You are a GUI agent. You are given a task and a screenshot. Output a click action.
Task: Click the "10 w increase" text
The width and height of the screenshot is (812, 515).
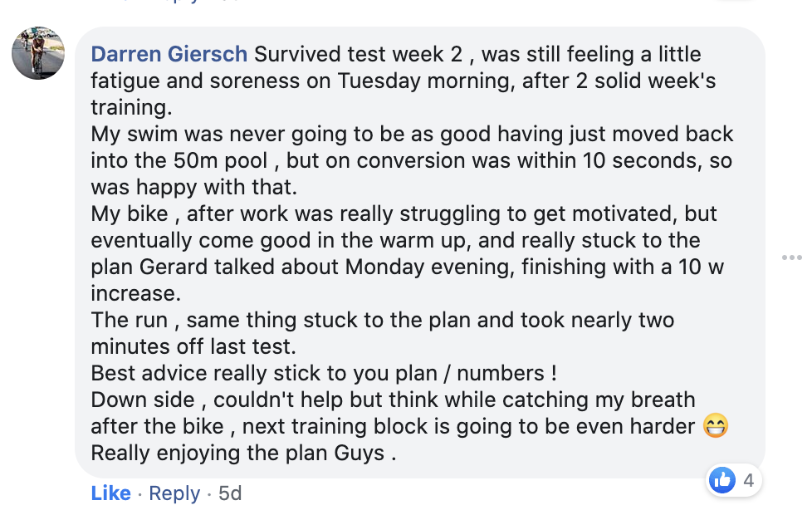click(664, 267)
